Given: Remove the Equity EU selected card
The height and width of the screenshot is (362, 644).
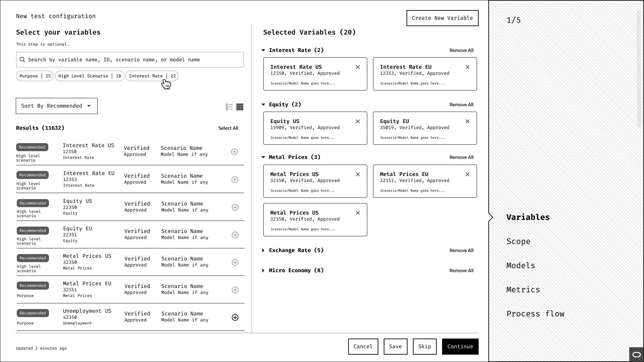Looking at the screenshot, I should click(x=468, y=121).
